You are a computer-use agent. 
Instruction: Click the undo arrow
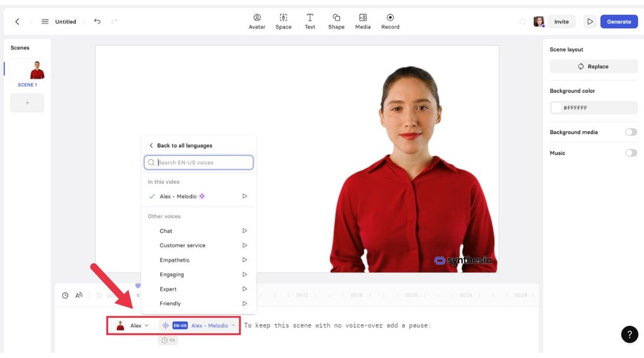tap(98, 22)
